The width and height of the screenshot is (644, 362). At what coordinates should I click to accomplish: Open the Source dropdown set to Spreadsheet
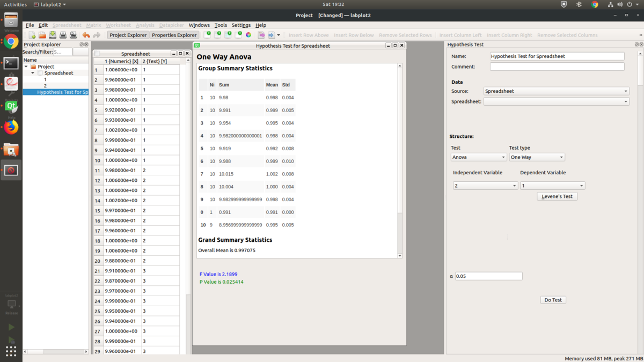pos(556,91)
